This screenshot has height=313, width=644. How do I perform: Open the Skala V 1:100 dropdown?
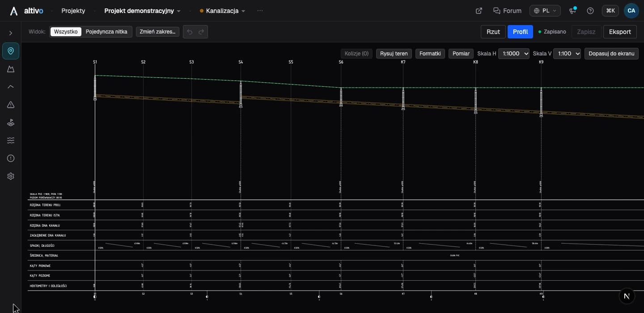(567, 54)
